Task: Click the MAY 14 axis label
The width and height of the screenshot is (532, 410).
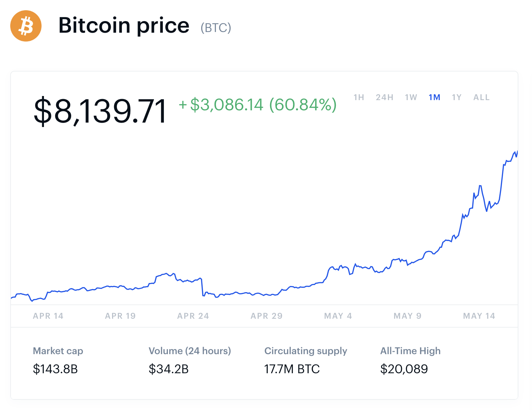Action: [479, 316]
